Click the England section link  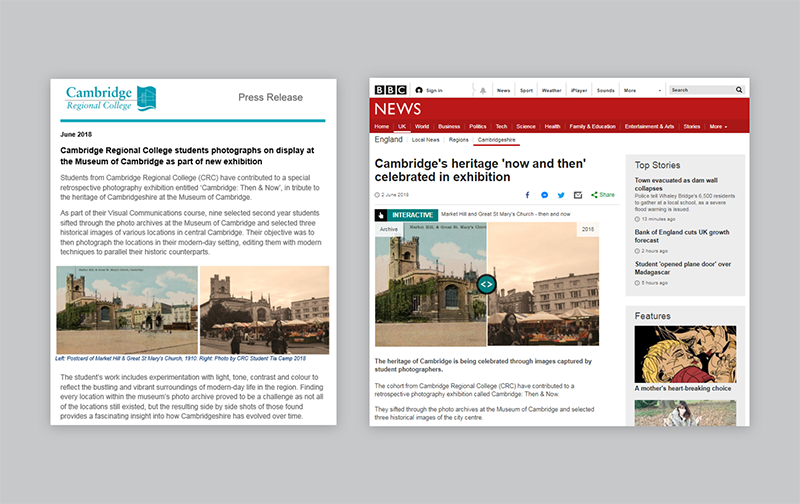click(x=388, y=139)
